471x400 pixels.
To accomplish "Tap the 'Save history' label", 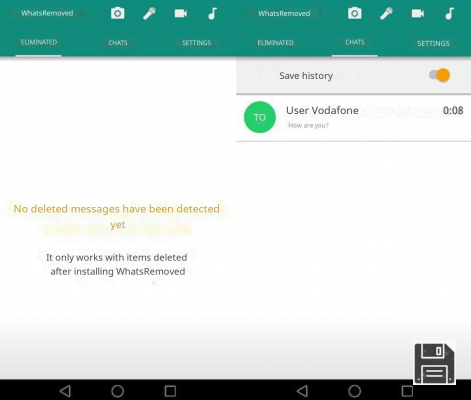I will click(x=306, y=76).
